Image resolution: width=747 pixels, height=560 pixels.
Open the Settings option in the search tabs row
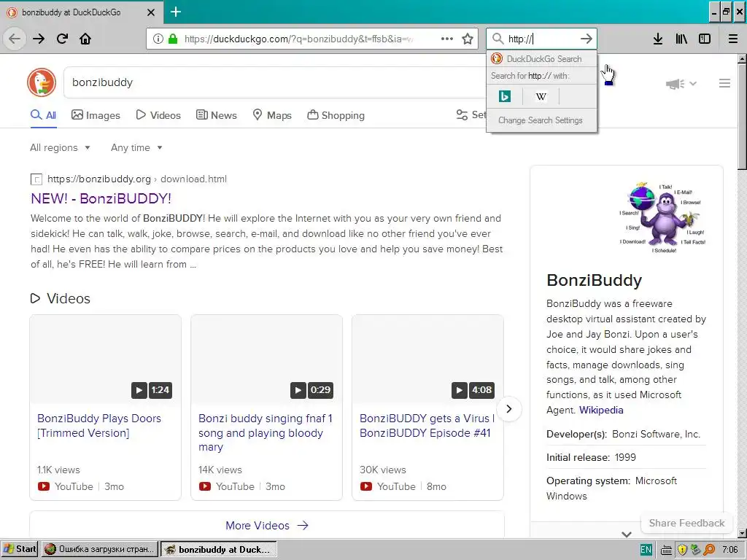point(471,115)
